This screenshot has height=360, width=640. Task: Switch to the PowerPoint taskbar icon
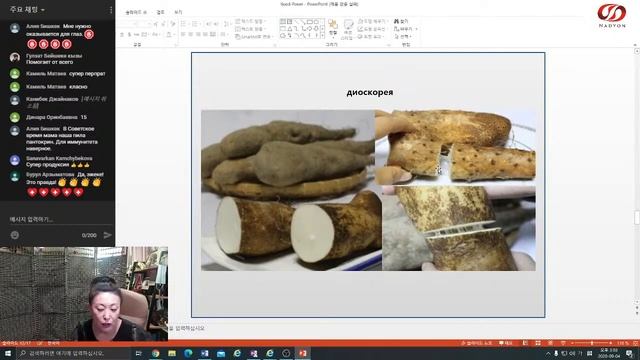302,353
